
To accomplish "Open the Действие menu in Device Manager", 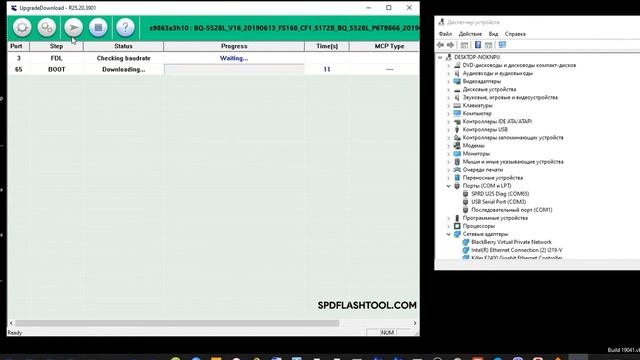I will [x=470, y=34].
